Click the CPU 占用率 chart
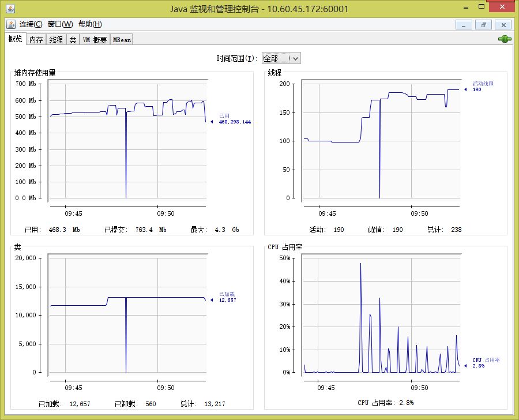The height and width of the screenshot is (420, 519). click(x=381, y=314)
